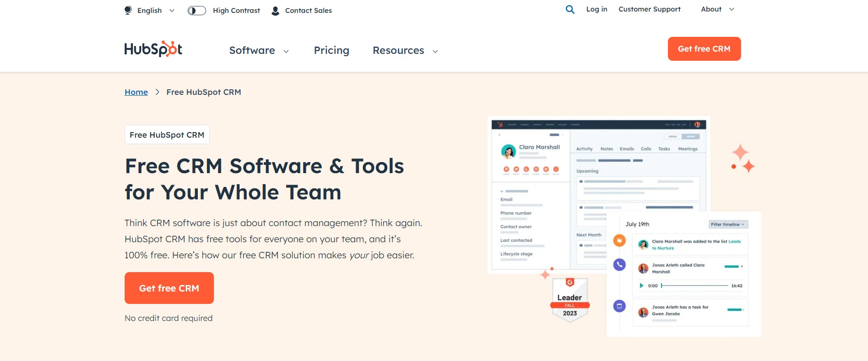Expand the About dropdown menu
868x361 pixels.
tap(718, 9)
